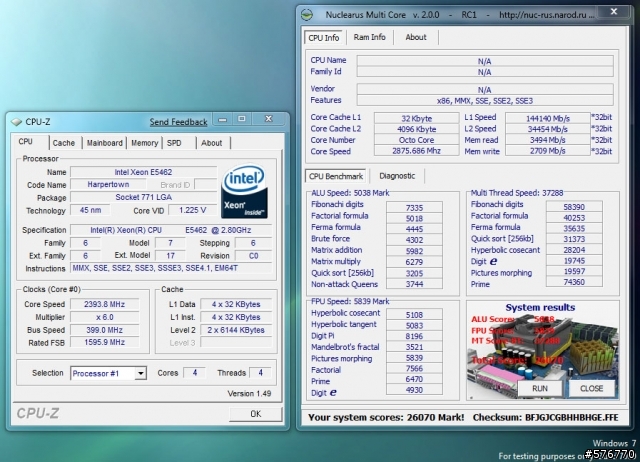Click the Threads count field in CPU-Z
Image resolution: width=640 pixels, height=462 pixels.
pyautogui.click(x=260, y=373)
